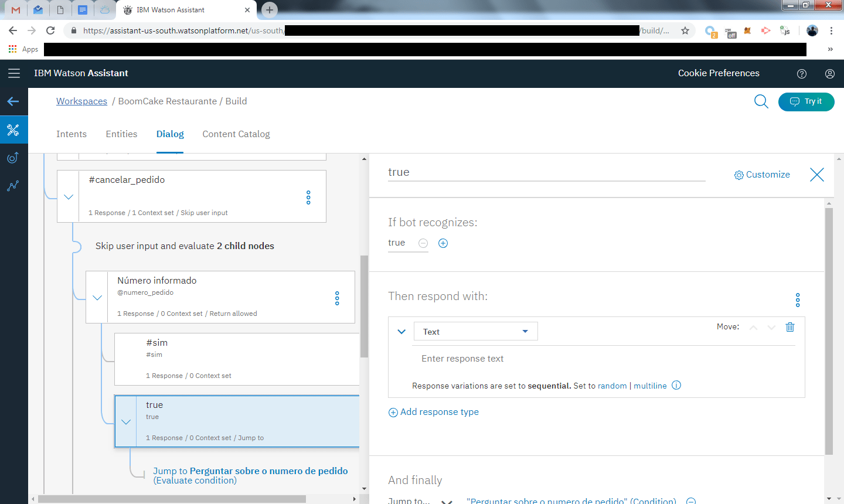This screenshot has height=504, width=844.
Task: Open the Content Catalog tab
Action: coord(236,134)
